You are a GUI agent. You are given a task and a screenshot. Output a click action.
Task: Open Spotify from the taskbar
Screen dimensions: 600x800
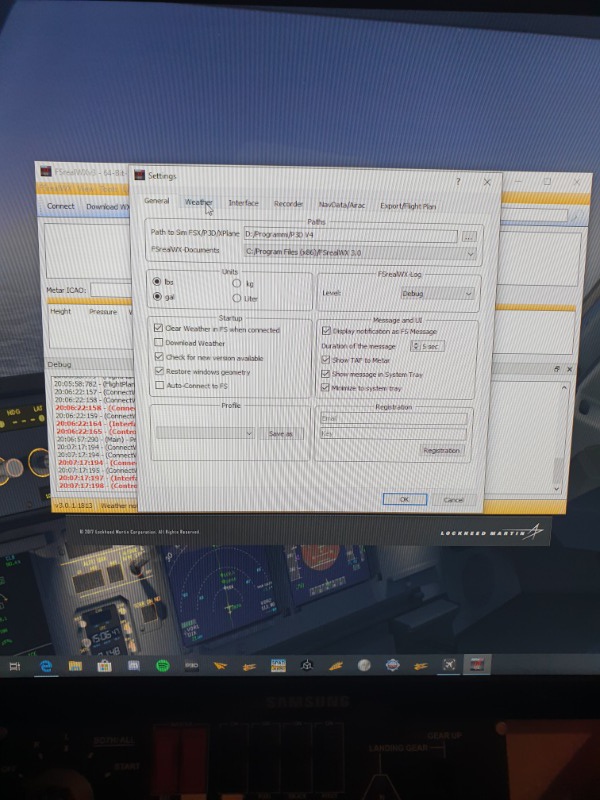pyautogui.click(x=163, y=666)
